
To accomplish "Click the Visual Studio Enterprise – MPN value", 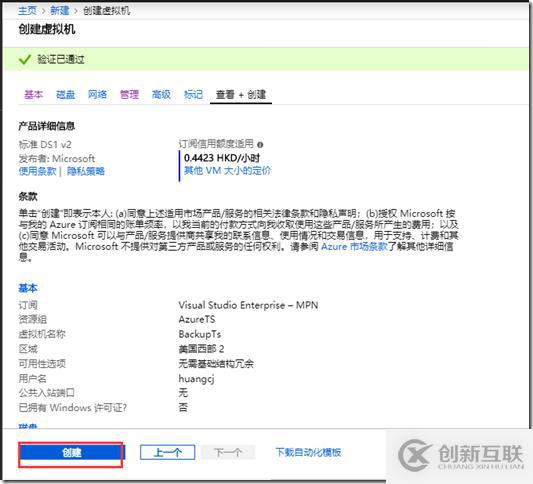I will [248, 305].
